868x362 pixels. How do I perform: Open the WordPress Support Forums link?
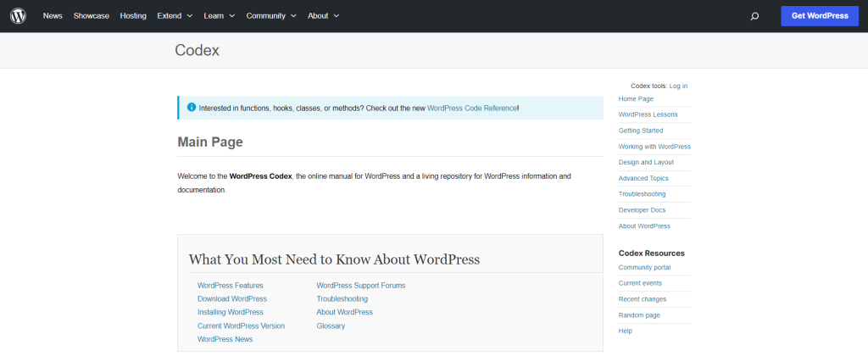(x=361, y=285)
